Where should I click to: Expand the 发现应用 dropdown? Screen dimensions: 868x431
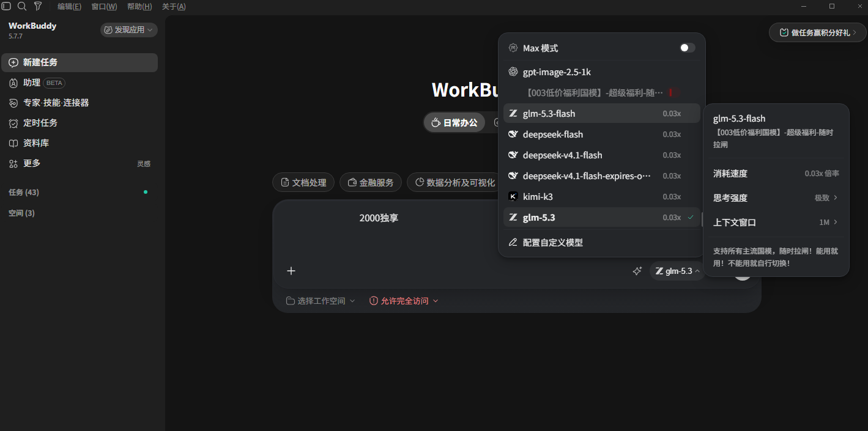click(128, 29)
